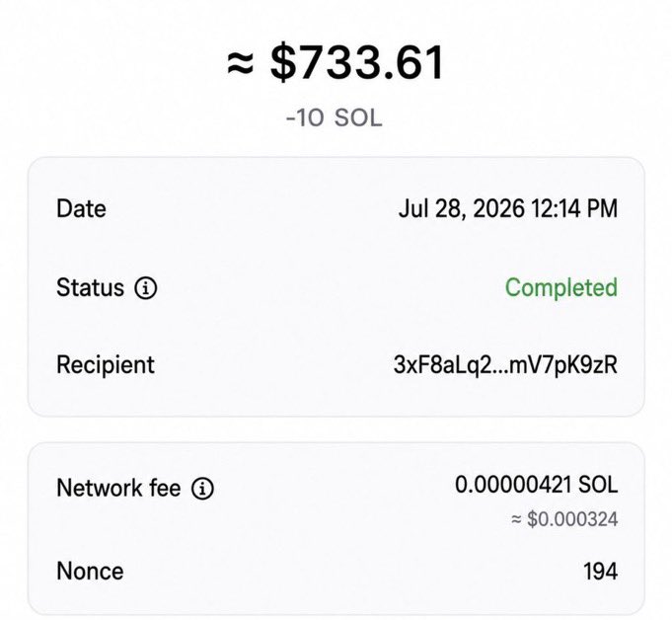Click the Nonce row label
672x620 pixels.
click(90, 572)
